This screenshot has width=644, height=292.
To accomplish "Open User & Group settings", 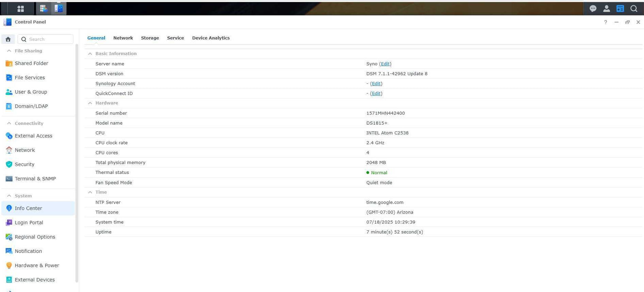I will coord(30,92).
